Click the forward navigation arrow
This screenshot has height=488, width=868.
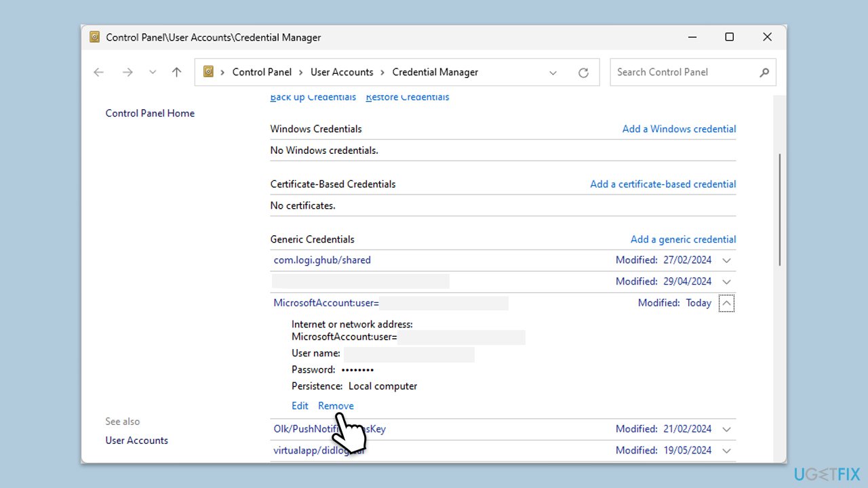[x=127, y=72]
